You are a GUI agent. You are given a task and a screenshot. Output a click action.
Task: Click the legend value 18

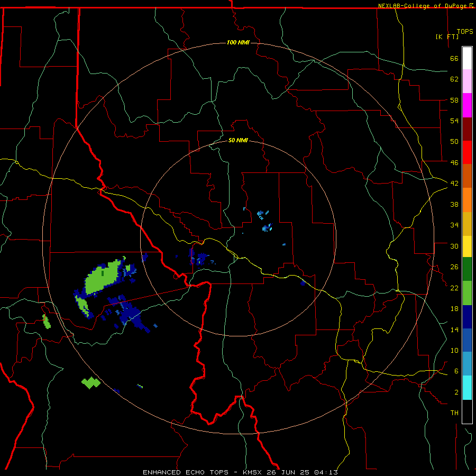[454, 309]
